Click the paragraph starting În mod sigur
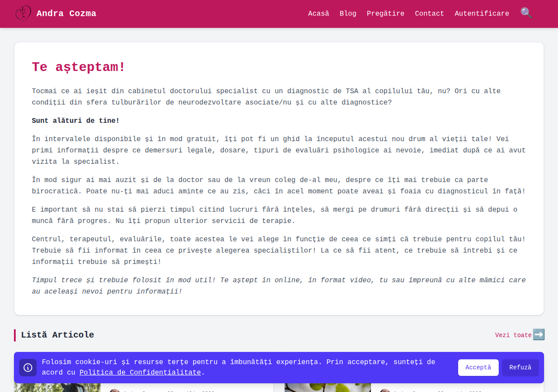558x392 pixels. click(x=279, y=186)
